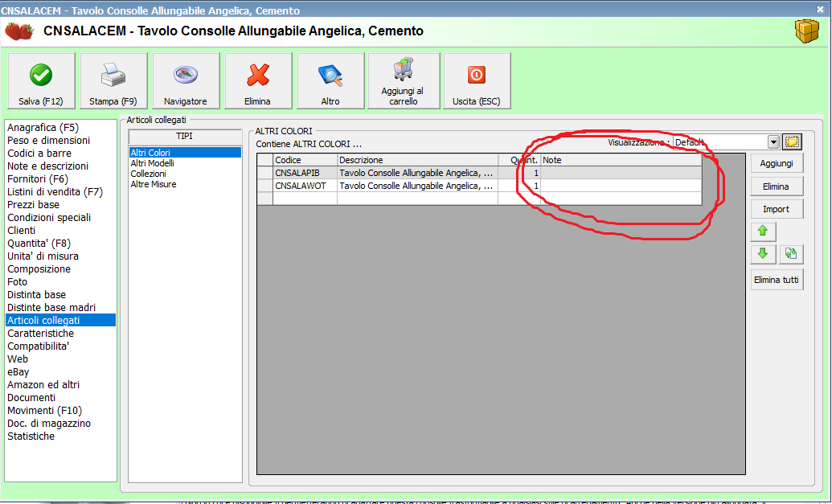This screenshot has width=832, height=504.
Task: Open the Altro magnifier book button
Action: (x=330, y=80)
